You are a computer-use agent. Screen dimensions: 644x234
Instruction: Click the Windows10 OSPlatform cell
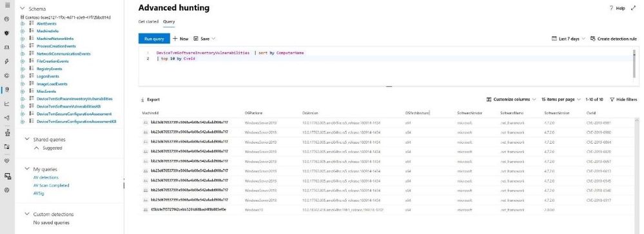253,210
